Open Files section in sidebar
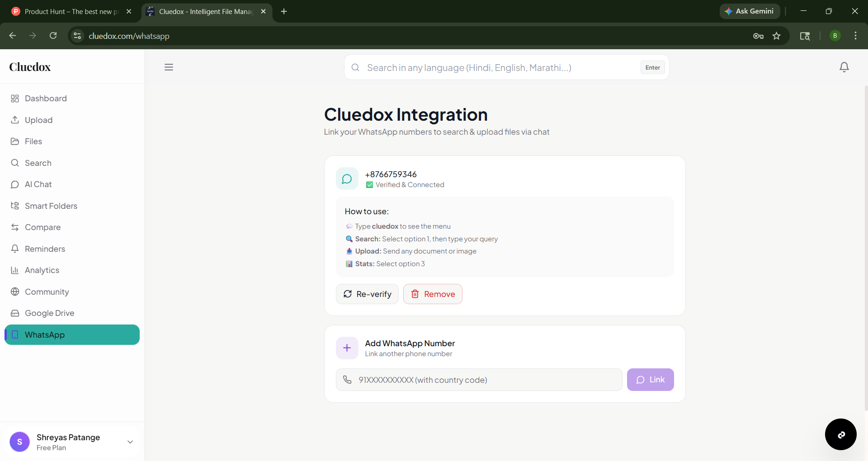 coord(72,141)
